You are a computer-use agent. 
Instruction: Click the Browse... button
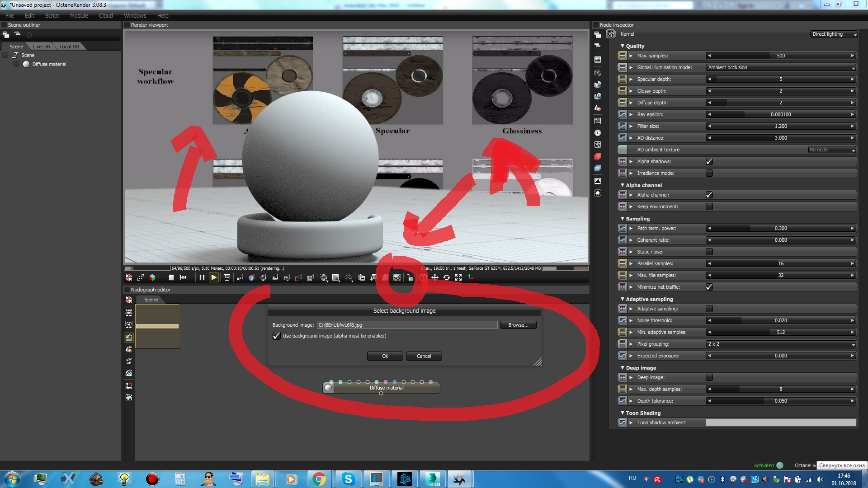coord(518,325)
